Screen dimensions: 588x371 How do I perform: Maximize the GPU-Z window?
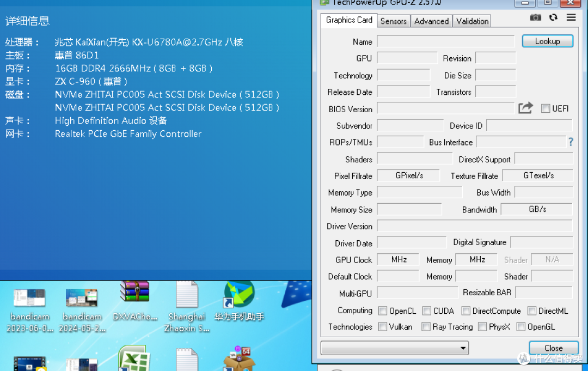pos(548,3)
